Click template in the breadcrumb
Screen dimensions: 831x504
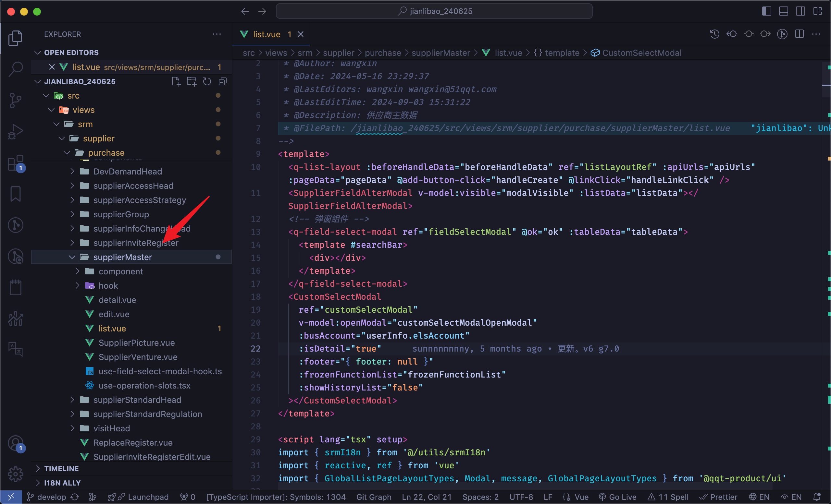[x=562, y=53]
